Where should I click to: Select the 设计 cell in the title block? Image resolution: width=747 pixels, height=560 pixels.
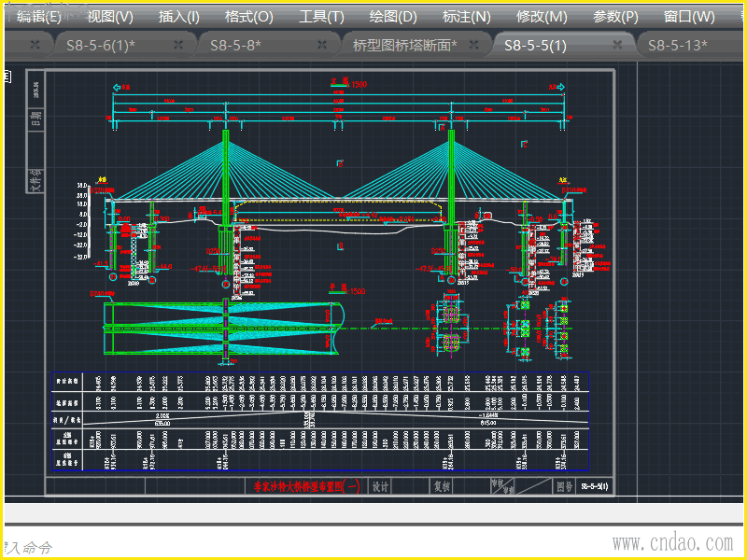(380, 486)
